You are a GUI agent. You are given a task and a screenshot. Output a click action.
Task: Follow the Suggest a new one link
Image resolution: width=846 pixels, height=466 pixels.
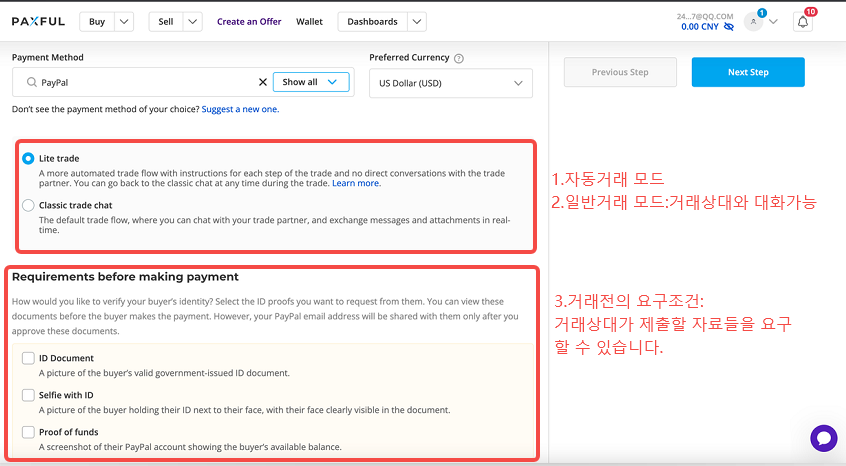pyautogui.click(x=240, y=109)
